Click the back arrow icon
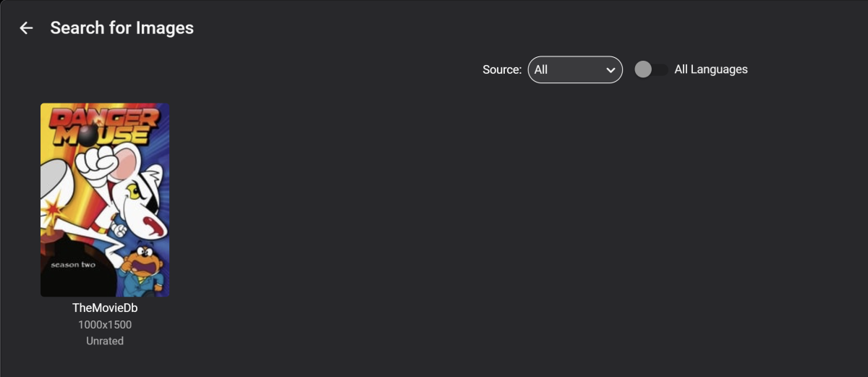The height and width of the screenshot is (377, 868). tap(26, 28)
